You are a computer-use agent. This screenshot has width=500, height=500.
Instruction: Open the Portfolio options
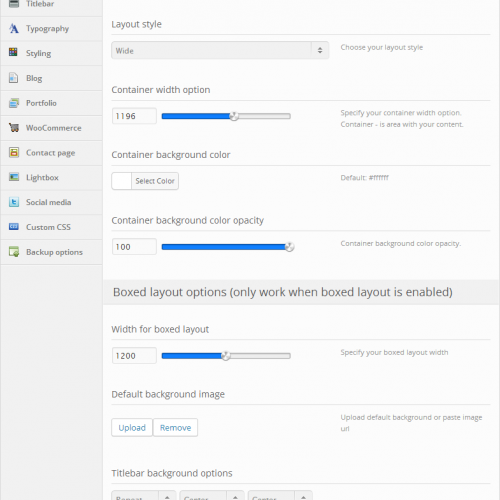tap(51, 103)
